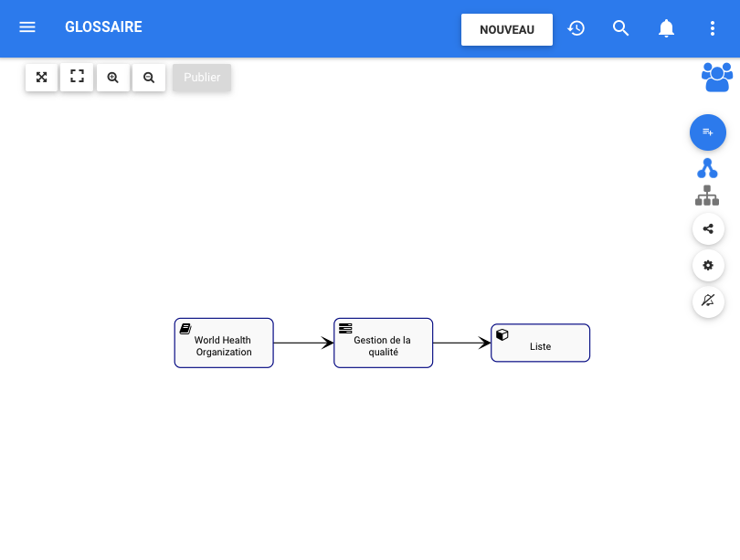This screenshot has height=560, width=740.
Task: Open the search magnifier icon
Action: click(x=621, y=28)
